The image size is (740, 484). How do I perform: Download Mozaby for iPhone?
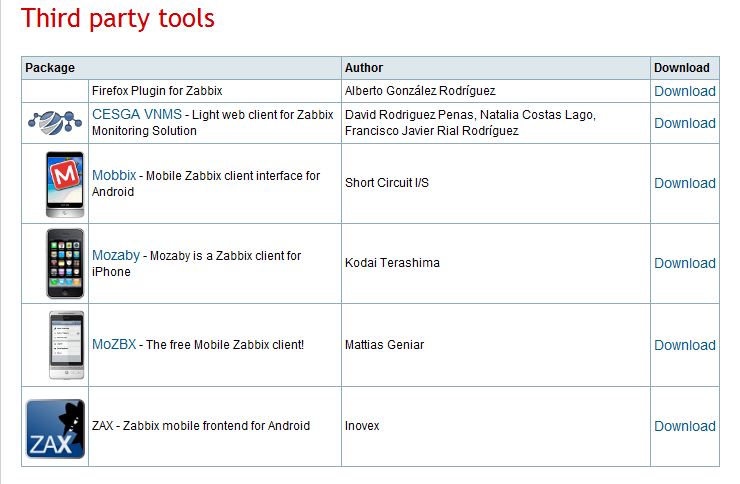(684, 263)
